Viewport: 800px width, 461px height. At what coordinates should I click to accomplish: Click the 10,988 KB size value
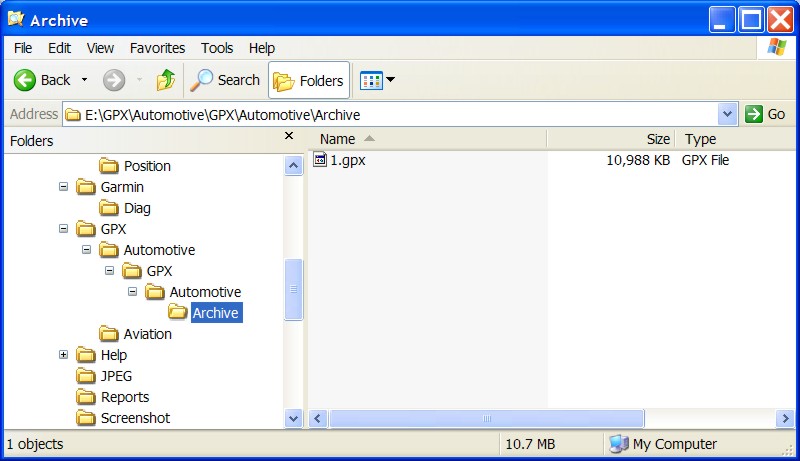[638, 160]
